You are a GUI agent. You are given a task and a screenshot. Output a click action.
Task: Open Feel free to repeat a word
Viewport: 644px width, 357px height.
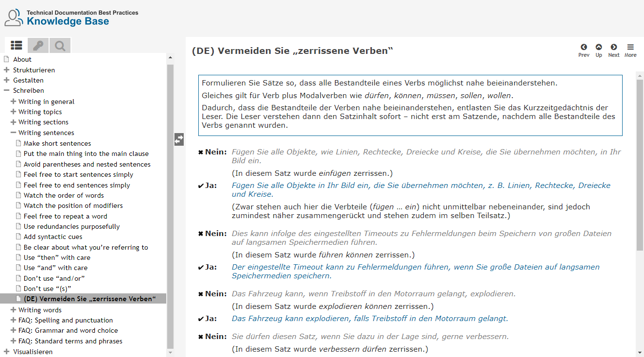point(66,216)
